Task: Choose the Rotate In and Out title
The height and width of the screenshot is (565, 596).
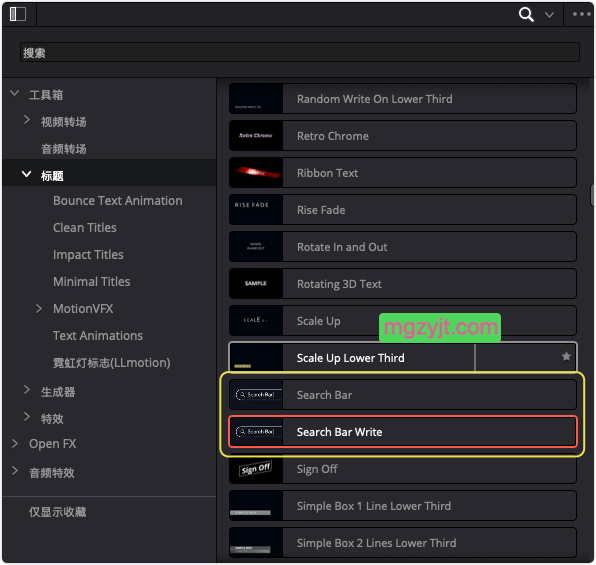Action: (x=403, y=247)
